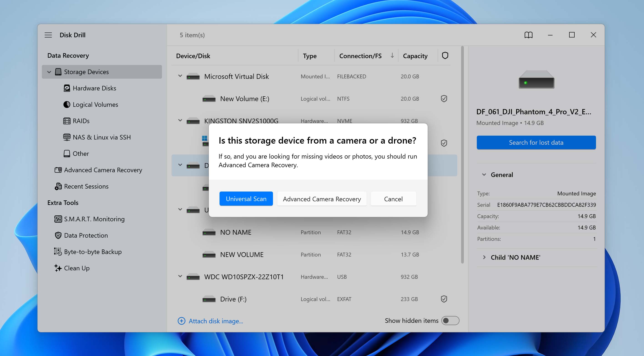Open Recent Sessions in sidebar

pyautogui.click(x=86, y=186)
